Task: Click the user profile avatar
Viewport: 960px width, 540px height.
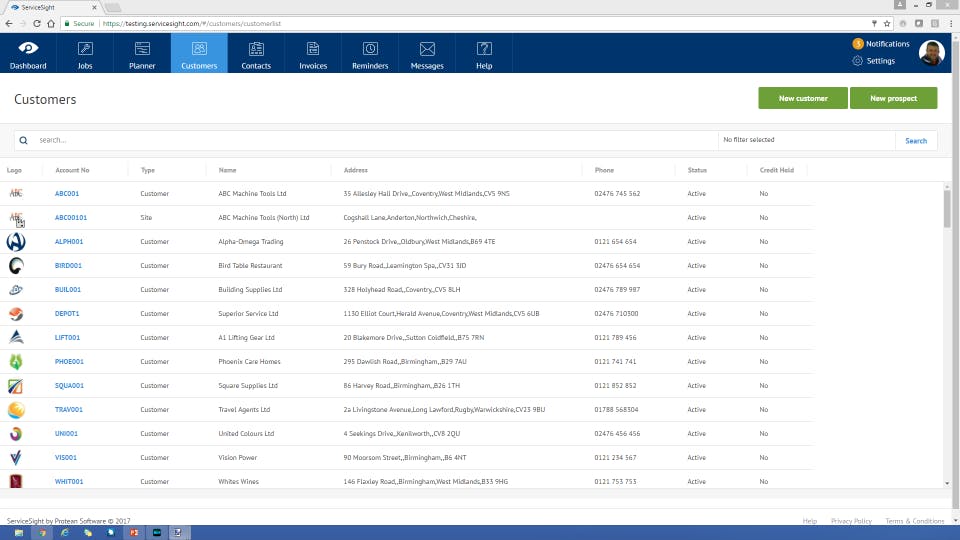Action: click(931, 53)
